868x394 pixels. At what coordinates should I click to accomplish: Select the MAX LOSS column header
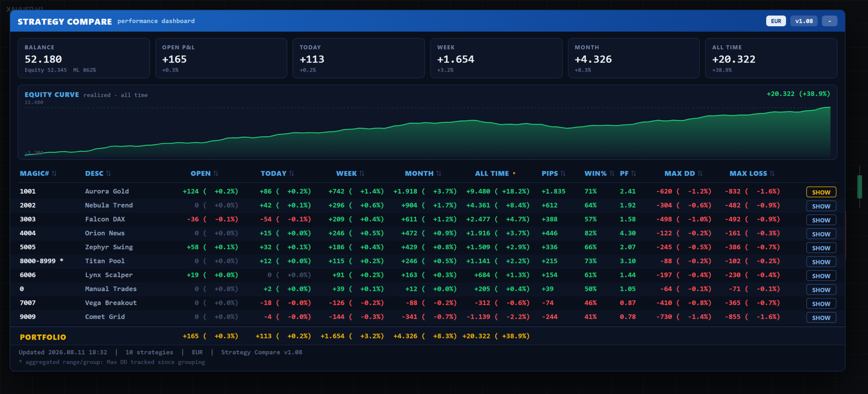coord(748,173)
